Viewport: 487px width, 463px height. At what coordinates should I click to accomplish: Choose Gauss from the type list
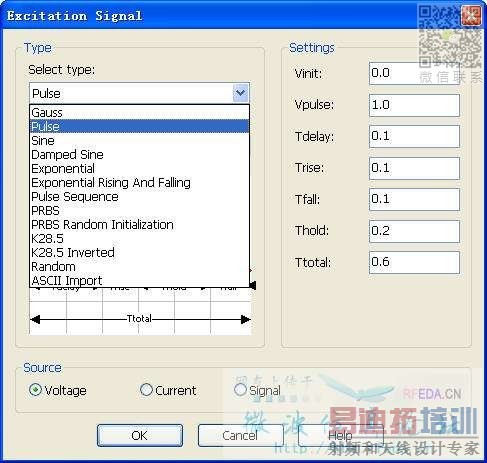coord(139,112)
